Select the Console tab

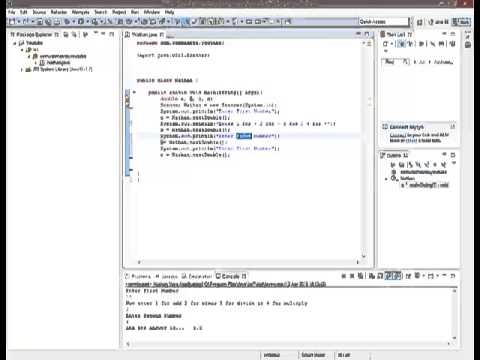tap(231, 276)
